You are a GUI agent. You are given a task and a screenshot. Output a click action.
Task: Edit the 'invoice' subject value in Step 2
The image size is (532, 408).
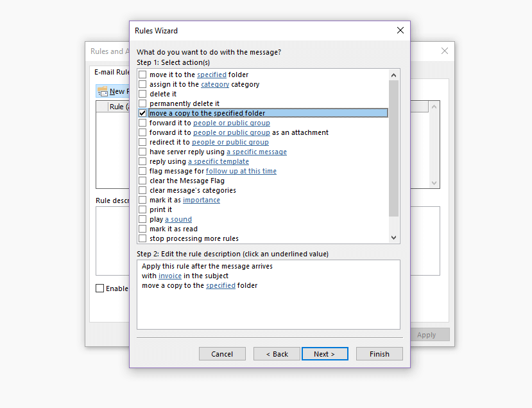point(170,276)
